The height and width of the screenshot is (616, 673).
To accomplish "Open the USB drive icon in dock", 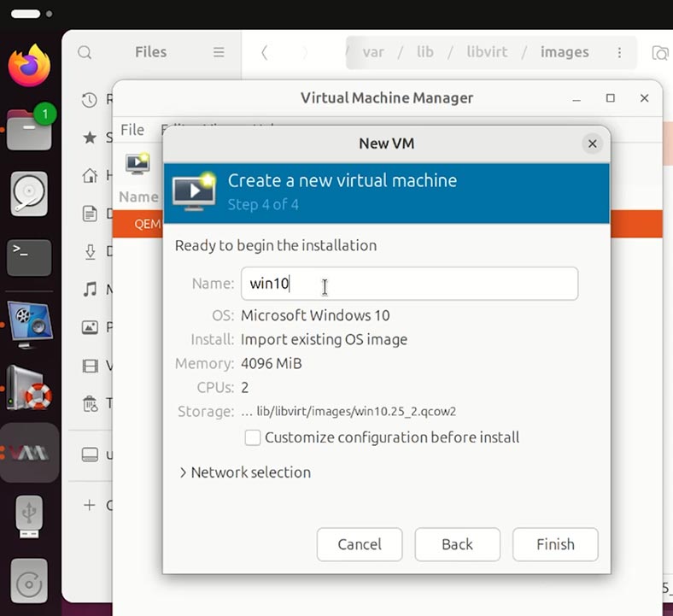I will [x=29, y=516].
